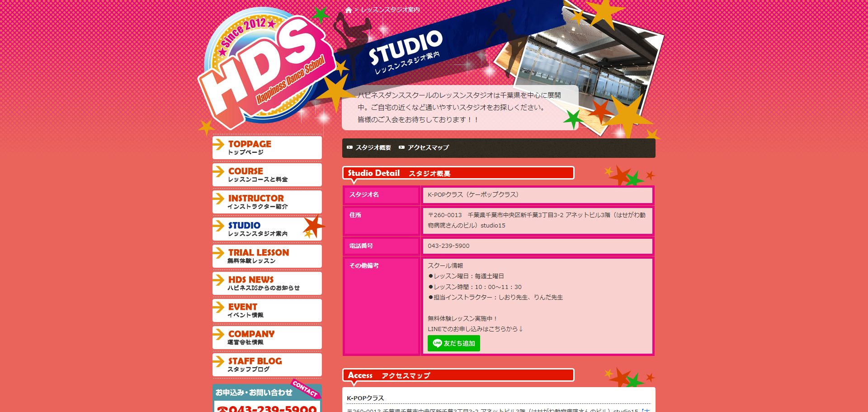Click the CONTACT ribbon label
The height and width of the screenshot is (412, 868).
click(305, 388)
